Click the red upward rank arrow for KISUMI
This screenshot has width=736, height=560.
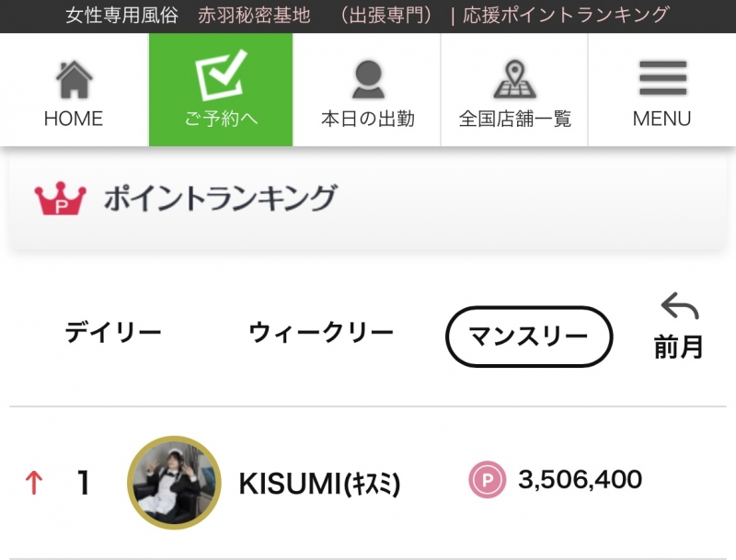click(x=35, y=480)
